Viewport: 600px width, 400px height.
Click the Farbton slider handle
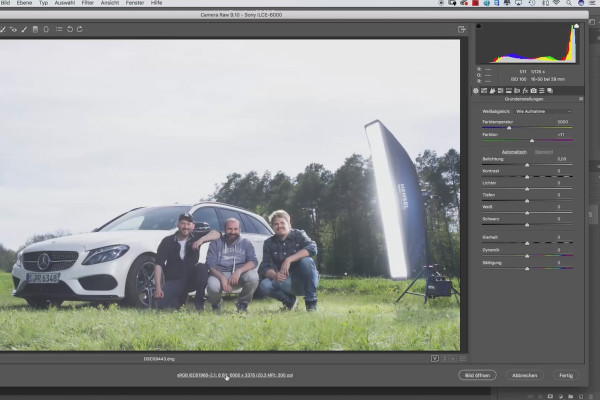[x=532, y=141]
